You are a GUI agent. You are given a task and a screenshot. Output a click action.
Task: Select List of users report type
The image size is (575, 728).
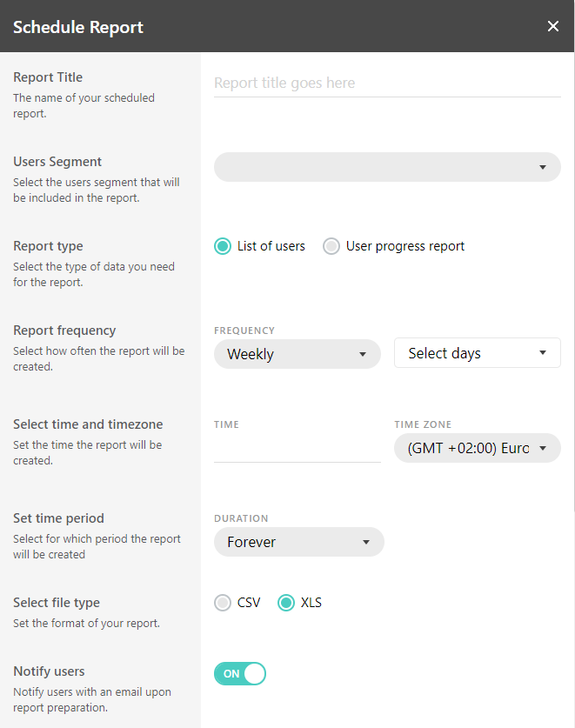[x=223, y=246]
